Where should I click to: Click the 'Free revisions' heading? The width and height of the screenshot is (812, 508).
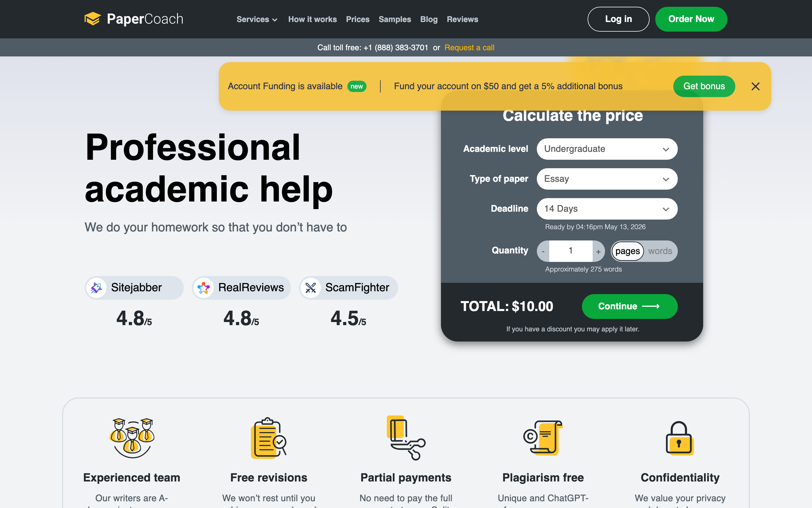click(269, 478)
